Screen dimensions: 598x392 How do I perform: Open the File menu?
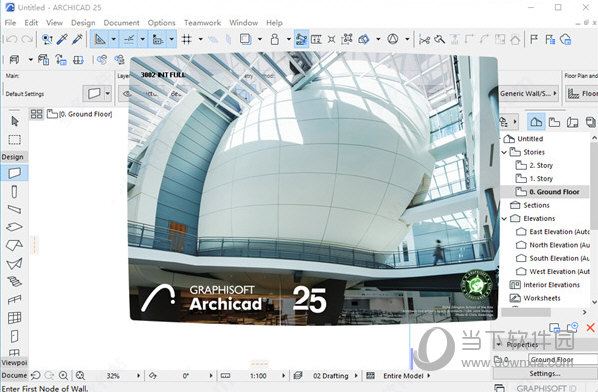10,22
